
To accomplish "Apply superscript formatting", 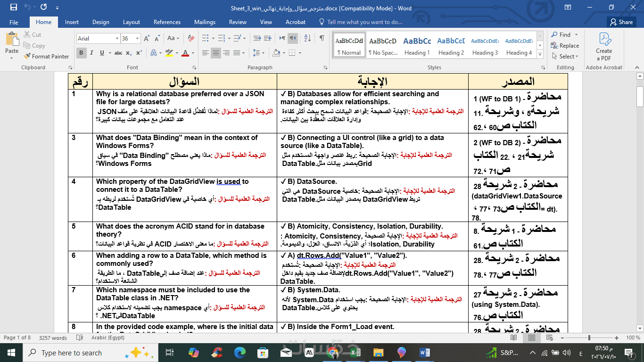I will 139,53.
